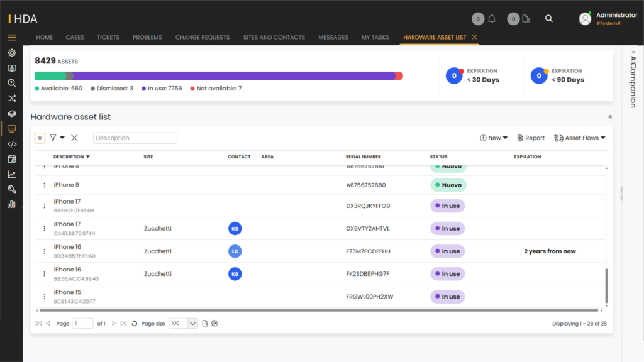Open the wrench tools icon in sidebar
The height and width of the screenshot is (362, 644).
[x=11, y=189]
